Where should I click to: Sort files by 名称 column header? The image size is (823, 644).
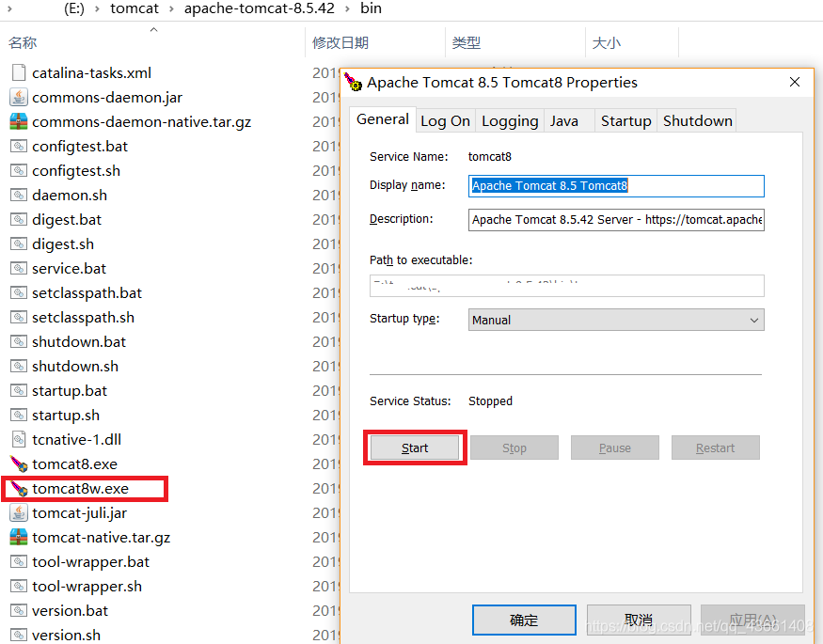[23, 43]
